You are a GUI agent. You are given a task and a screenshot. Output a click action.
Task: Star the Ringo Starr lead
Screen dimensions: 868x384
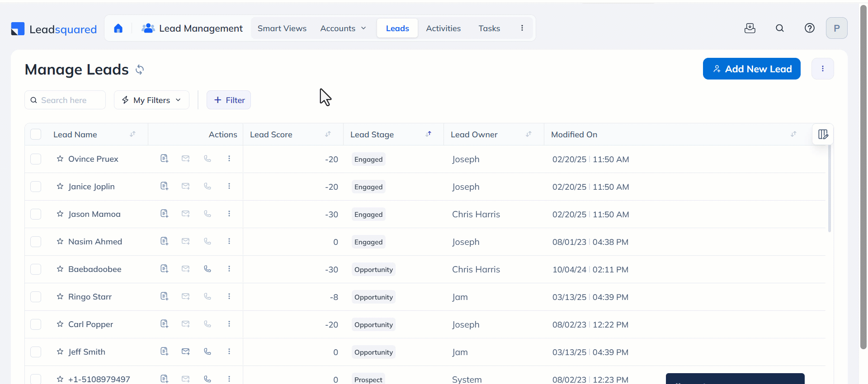pos(60,296)
